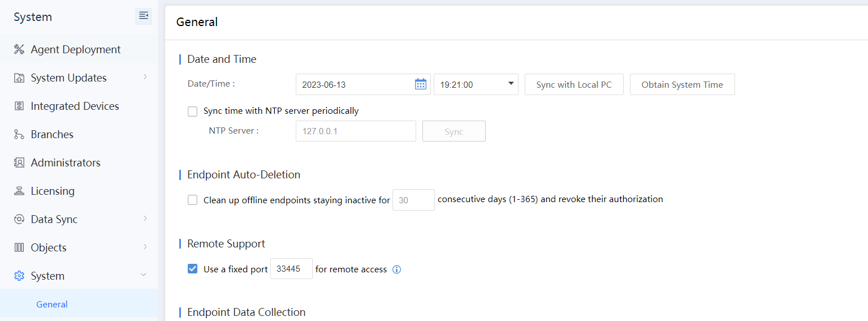
Task: Click the Obtain System Time button
Action: click(682, 84)
